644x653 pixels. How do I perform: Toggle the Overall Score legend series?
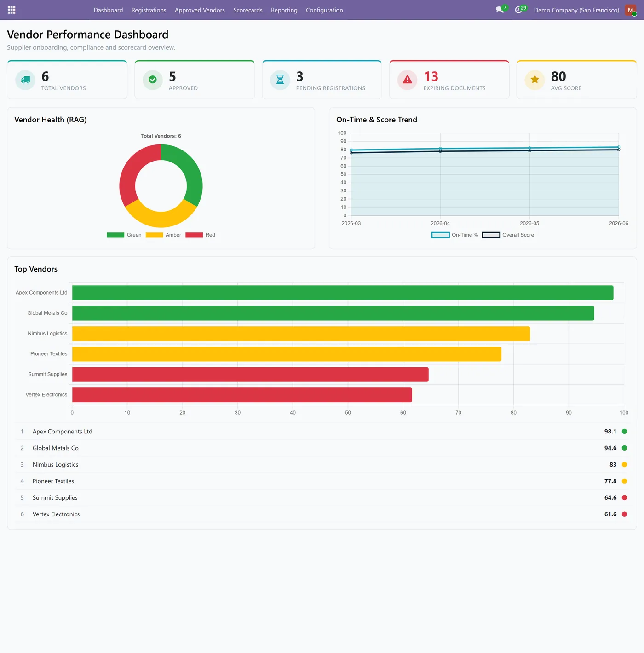coord(508,235)
